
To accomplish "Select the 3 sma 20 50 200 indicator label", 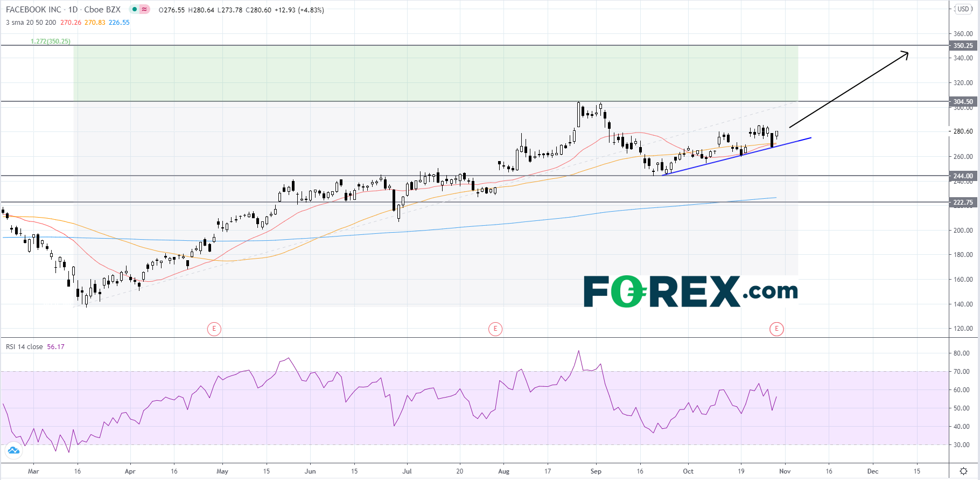I will click(31, 23).
